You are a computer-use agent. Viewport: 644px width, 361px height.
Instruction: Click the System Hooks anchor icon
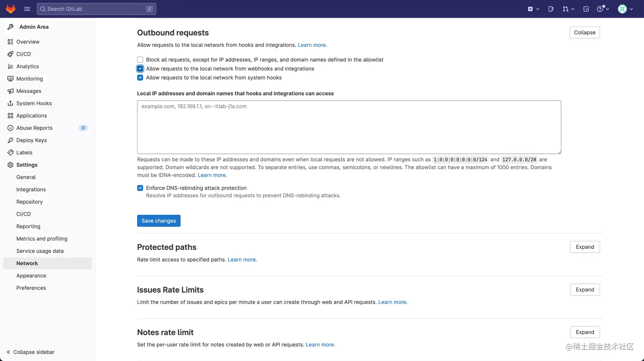(11, 104)
